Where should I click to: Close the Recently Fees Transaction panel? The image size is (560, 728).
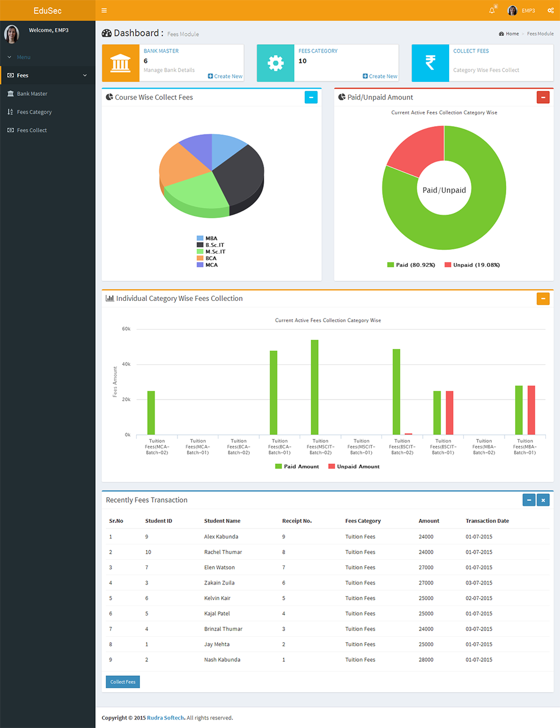tap(543, 500)
